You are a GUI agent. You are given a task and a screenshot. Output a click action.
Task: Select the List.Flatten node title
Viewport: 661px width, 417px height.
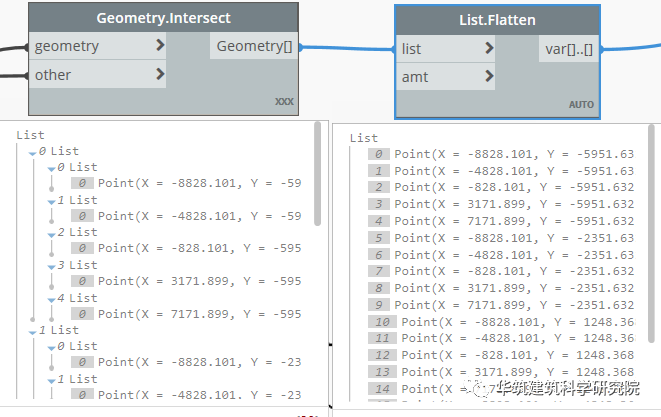tap(497, 20)
